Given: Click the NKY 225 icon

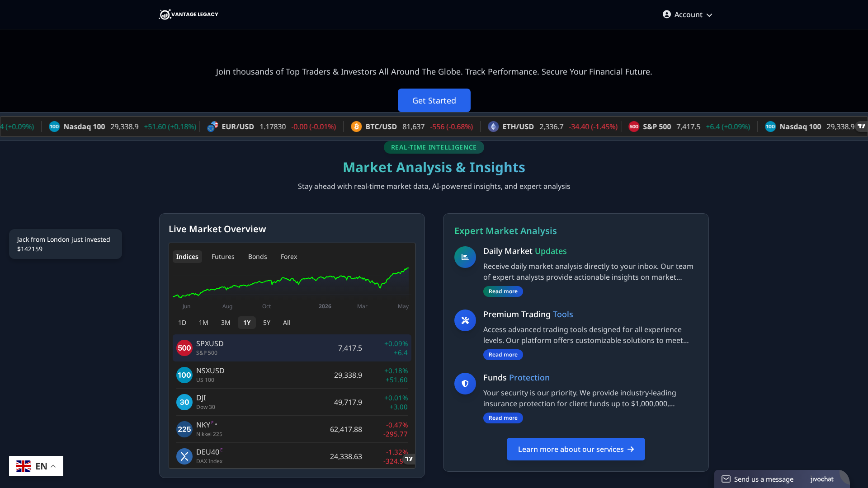Looking at the screenshot, I should pyautogui.click(x=184, y=429).
